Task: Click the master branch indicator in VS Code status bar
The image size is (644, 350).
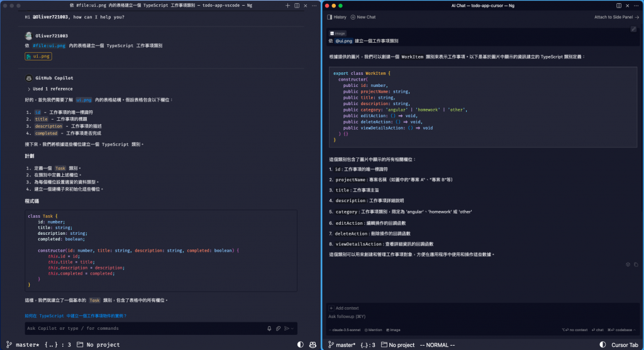Action: tap(23, 345)
